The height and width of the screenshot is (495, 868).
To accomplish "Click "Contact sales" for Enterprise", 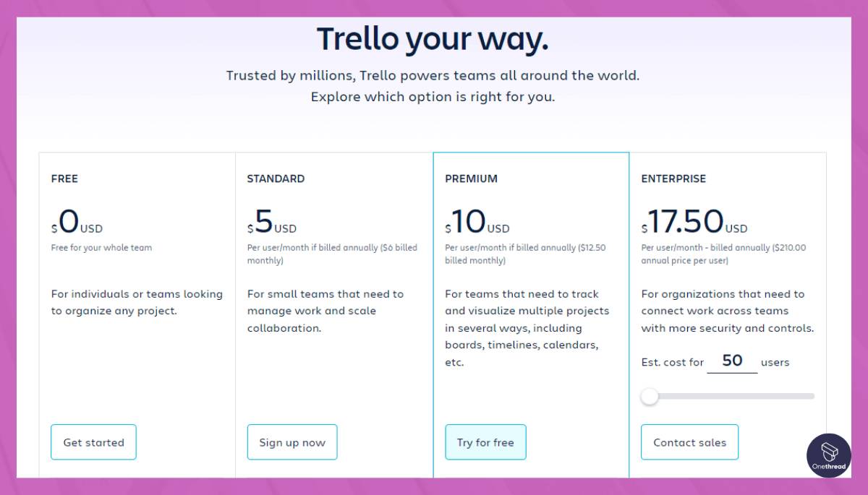I will pyautogui.click(x=689, y=442).
